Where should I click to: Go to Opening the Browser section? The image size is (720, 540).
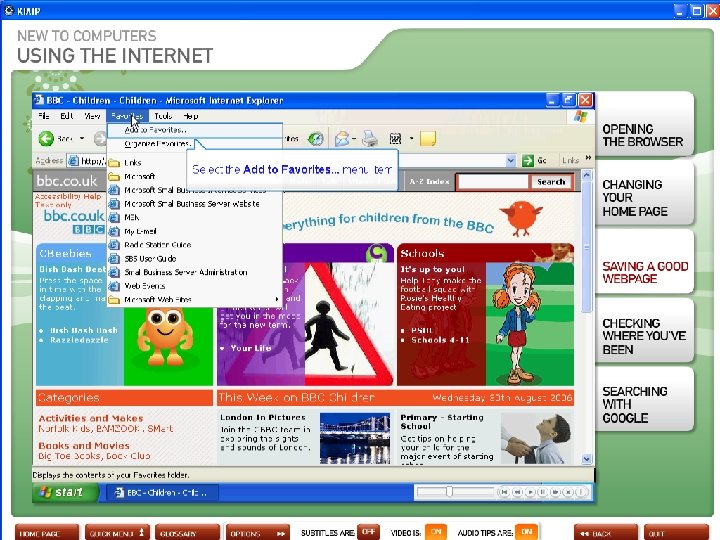point(644,124)
